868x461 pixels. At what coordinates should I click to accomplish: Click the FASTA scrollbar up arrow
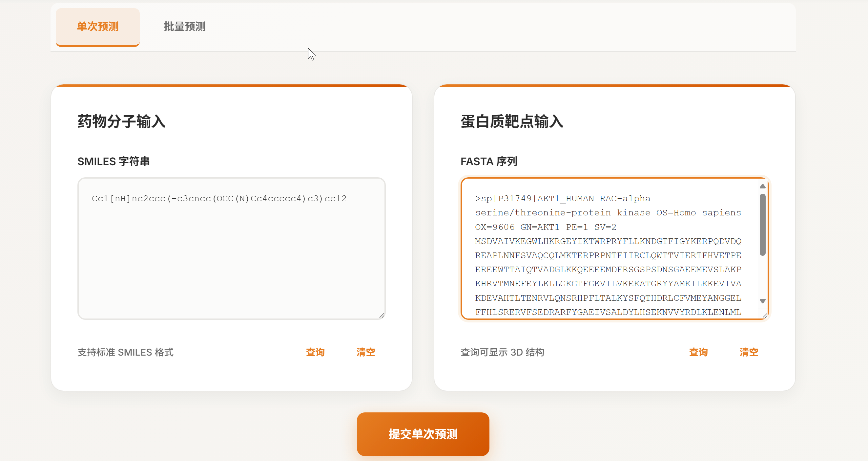[x=762, y=187]
